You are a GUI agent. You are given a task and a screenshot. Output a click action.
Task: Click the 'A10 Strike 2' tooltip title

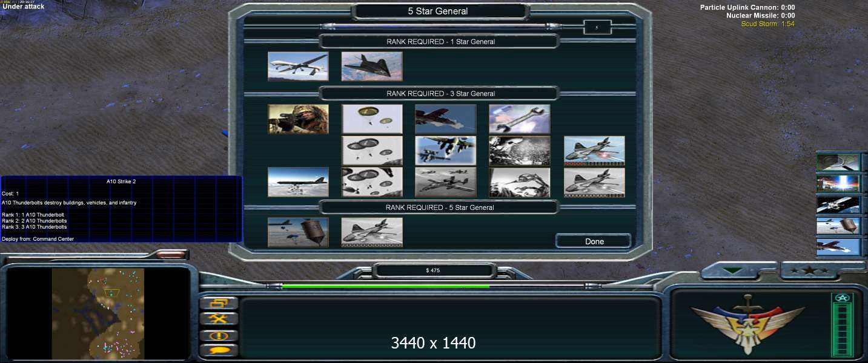coord(121,181)
